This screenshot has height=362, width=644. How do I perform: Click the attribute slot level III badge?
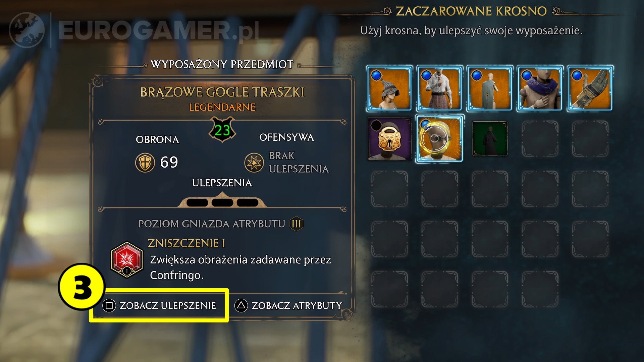pyautogui.click(x=296, y=224)
